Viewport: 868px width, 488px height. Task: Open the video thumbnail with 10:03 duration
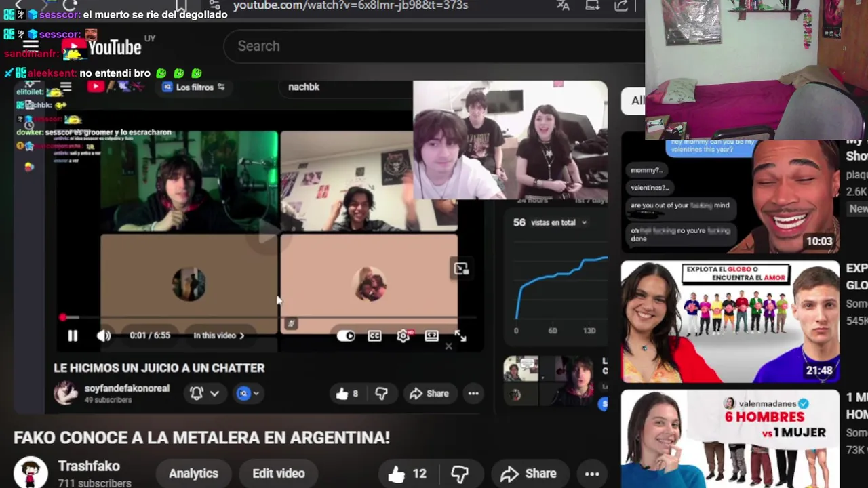[x=730, y=196]
